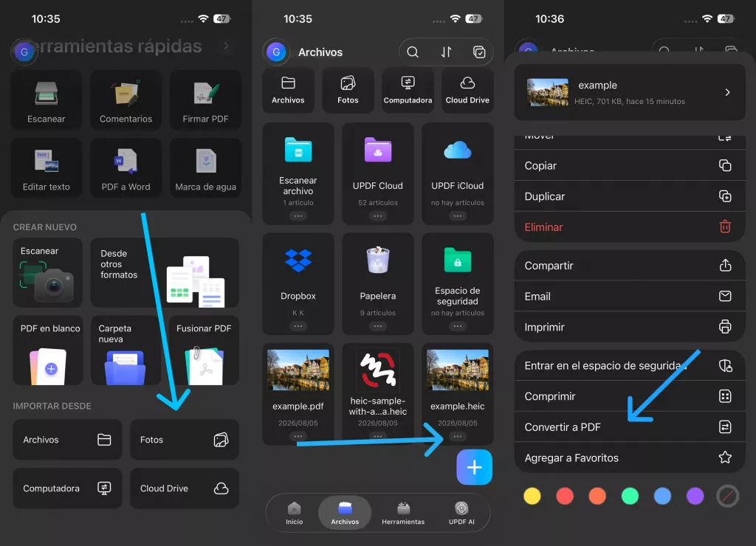Open the PDF a Word tool
Viewport: 756px width, 546px height.
126,167
